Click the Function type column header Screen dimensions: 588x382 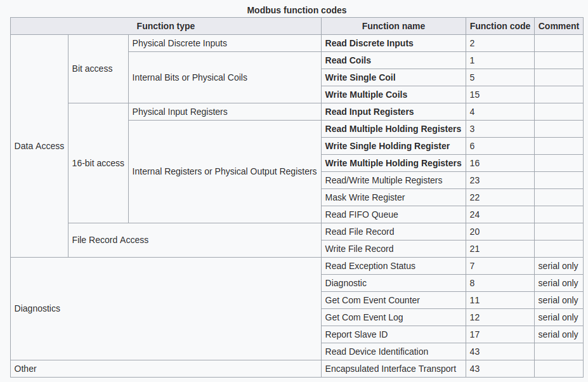[x=166, y=26]
